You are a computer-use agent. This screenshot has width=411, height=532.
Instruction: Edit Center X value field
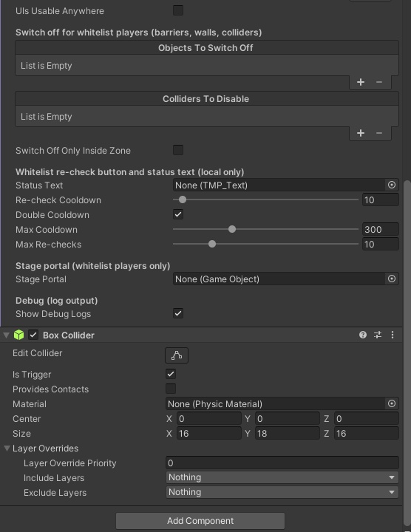pos(209,419)
